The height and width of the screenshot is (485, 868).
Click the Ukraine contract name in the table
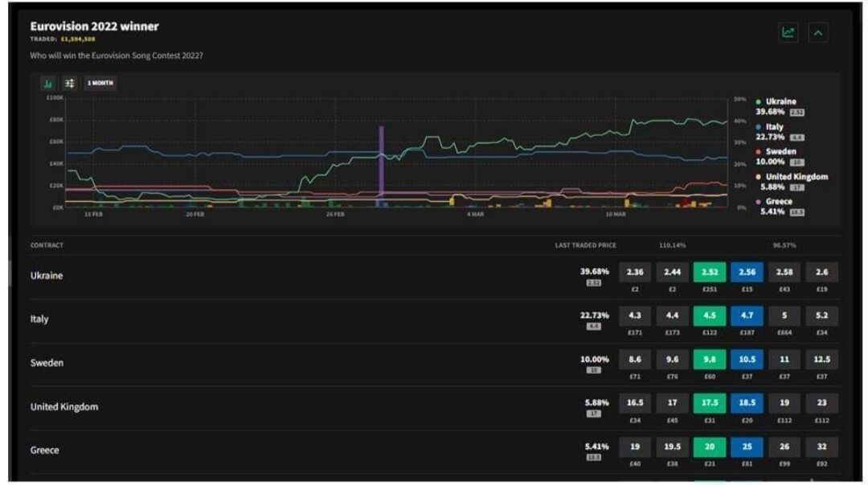[47, 276]
